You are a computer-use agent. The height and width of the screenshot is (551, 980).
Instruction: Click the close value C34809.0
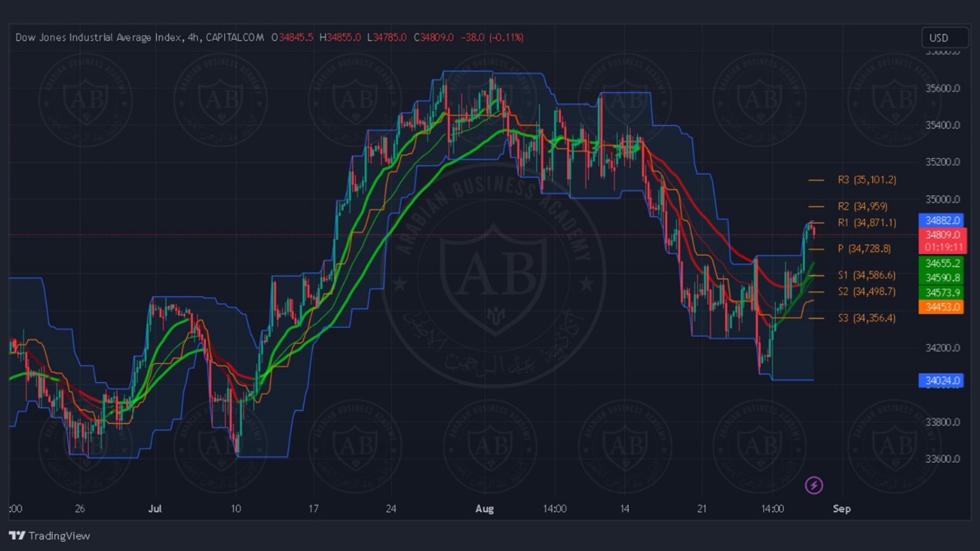coord(433,37)
